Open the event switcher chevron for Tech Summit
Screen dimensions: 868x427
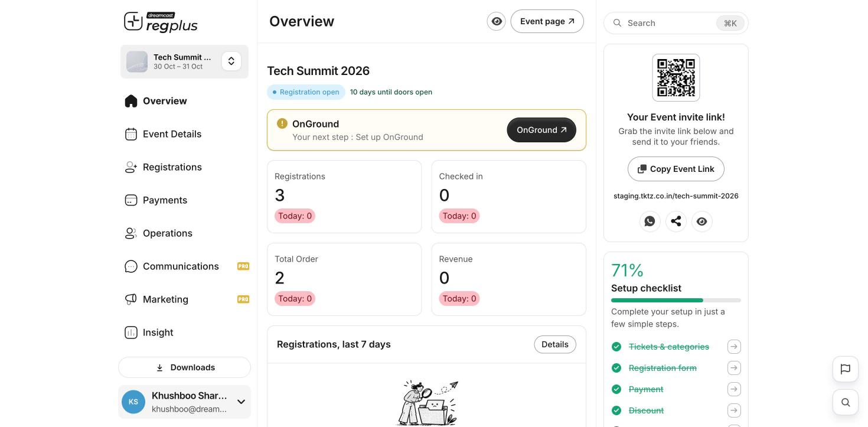(231, 61)
